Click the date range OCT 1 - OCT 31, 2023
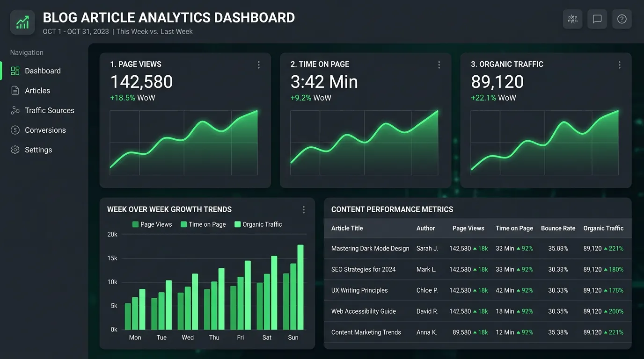Screen dimensions: 644x359 tap(76, 32)
